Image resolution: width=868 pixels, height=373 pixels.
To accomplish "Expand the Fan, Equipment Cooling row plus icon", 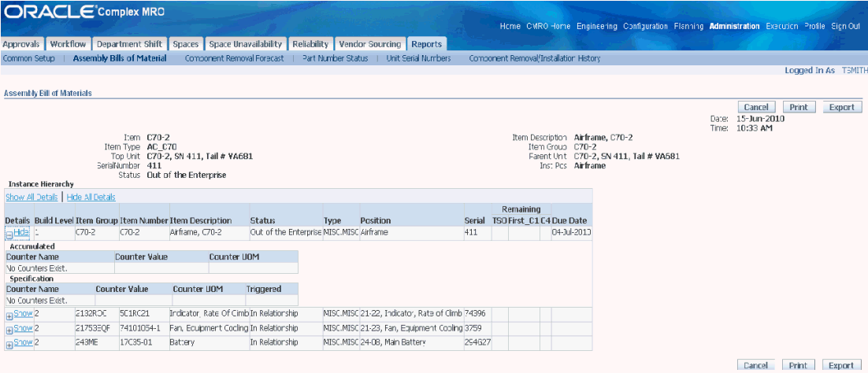I will 9,331.
